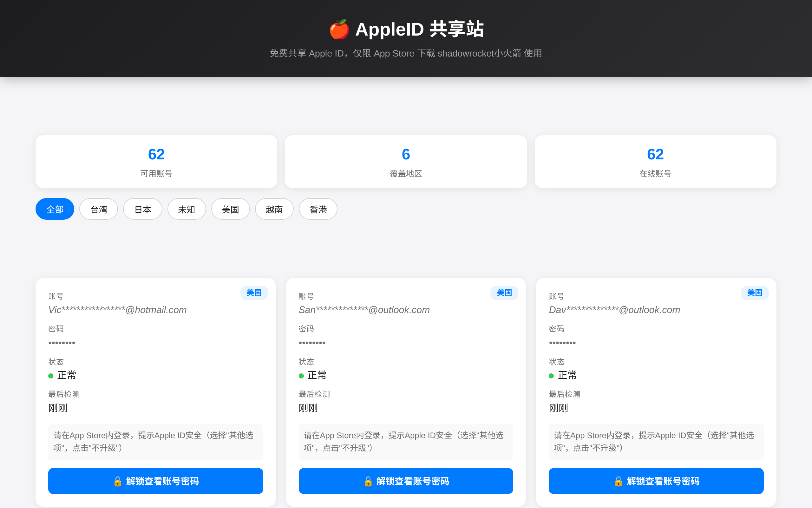Click the login instruction note on Vic card
This screenshot has width=812, height=508.
pyautogui.click(x=156, y=442)
